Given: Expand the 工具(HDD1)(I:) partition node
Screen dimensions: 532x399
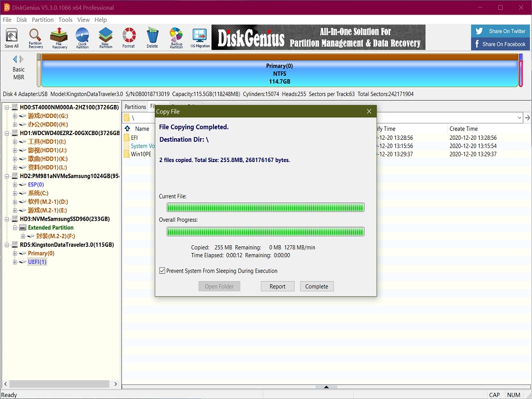Looking at the screenshot, I should [15, 141].
